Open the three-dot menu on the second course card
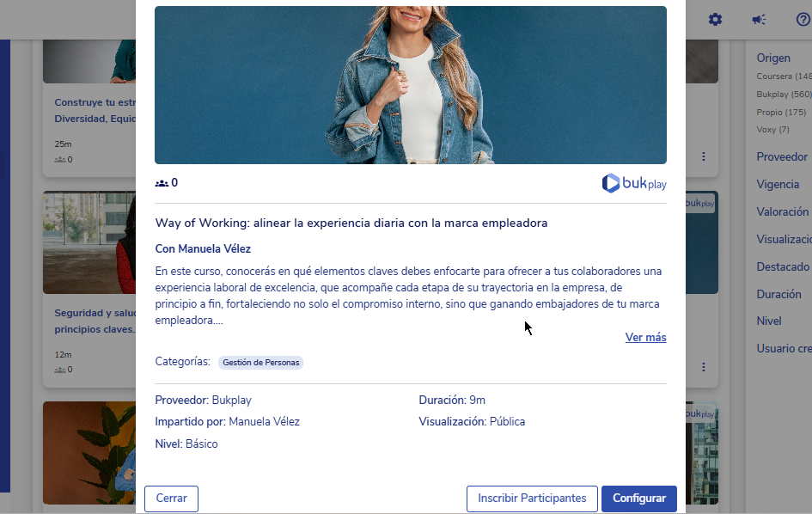 point(703,367)
